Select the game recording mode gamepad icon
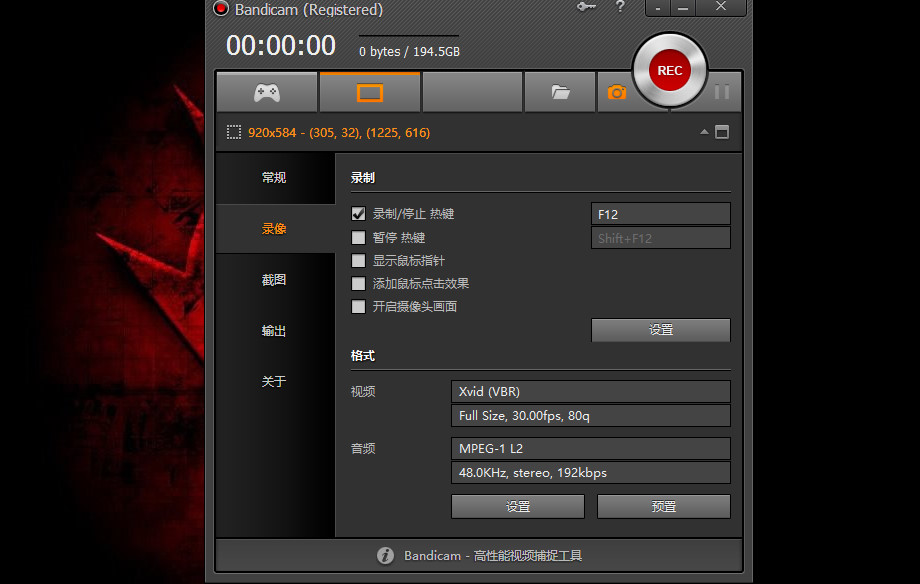The image size is (920, 584). pyautogui.click(x=267, y=93)
